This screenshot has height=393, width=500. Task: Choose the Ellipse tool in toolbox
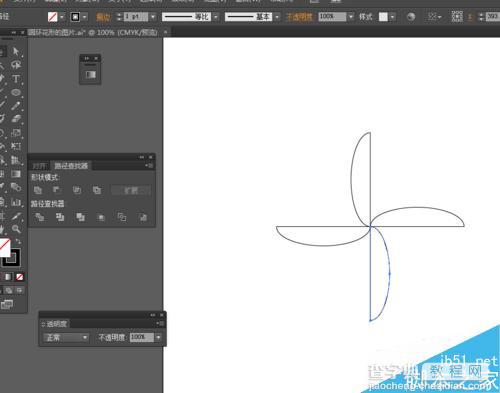coord(16,93)
